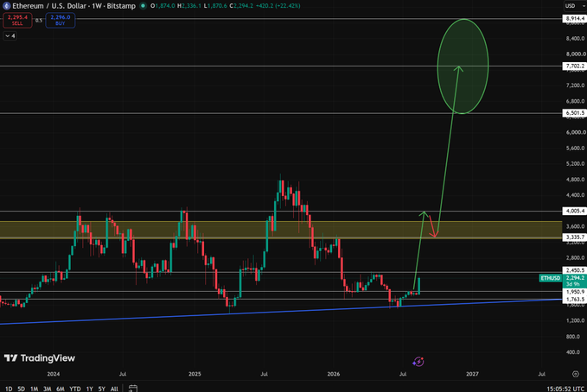The image size is (587, 392).
Task: Click the C2,294.2 close value in the header
Action: coord(241,5)
